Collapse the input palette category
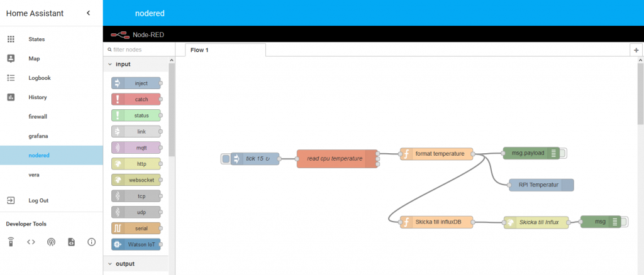 click(136, 64)
